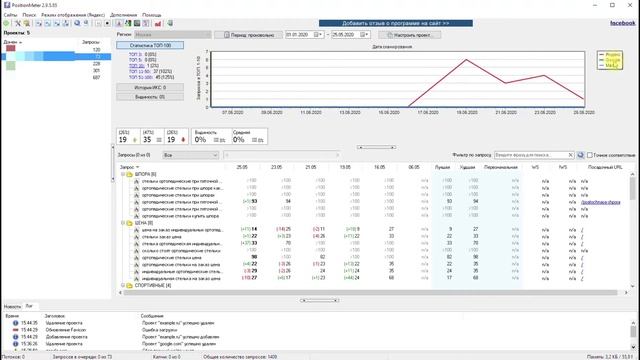The image size is (640, 360).
Task: Click the Худшая column header
Action: pos(467,167)
